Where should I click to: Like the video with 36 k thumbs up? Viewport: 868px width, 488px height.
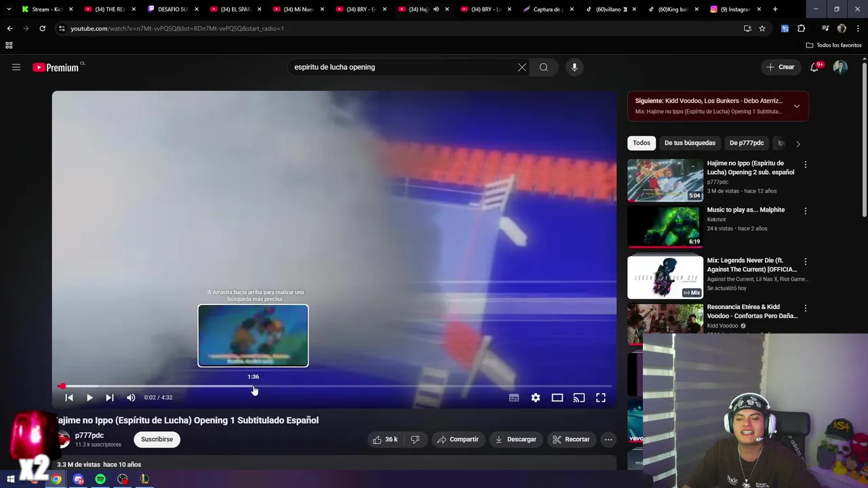[x=385, y=439]
